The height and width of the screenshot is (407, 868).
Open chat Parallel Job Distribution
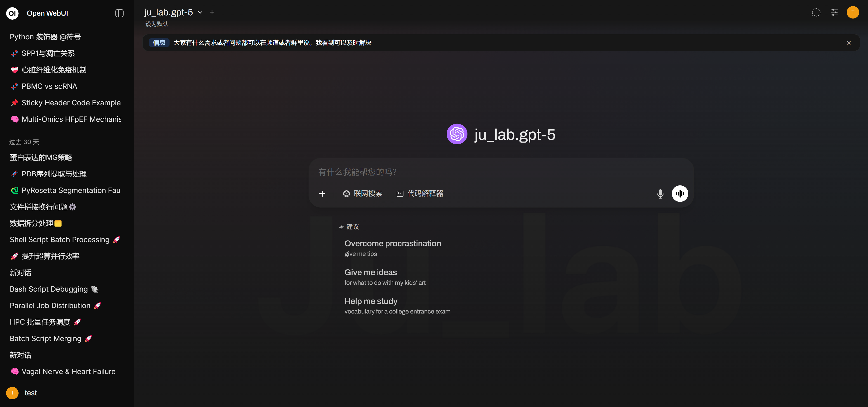pyautogui.click(x=66, y=306)
